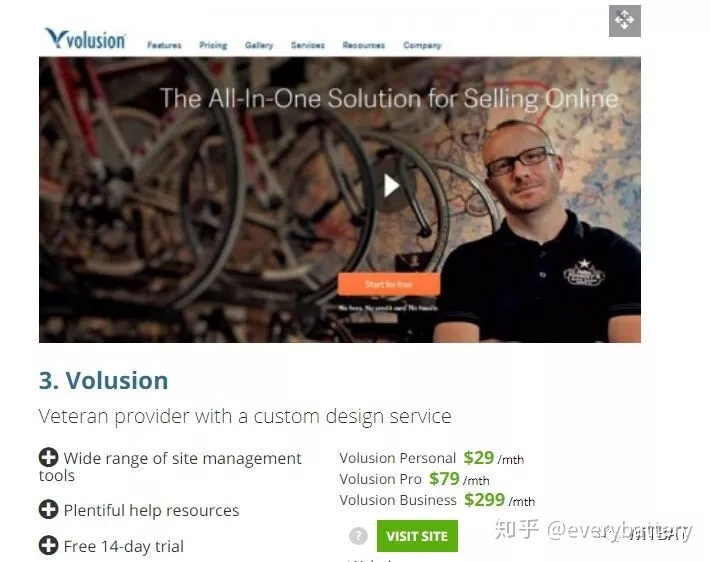
Task: Click plus icon beside site management tools
Action: point(48,457)
